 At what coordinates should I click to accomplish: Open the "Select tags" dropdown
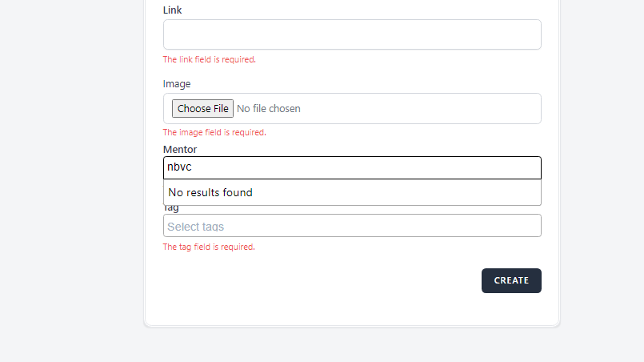pos(352,226)
